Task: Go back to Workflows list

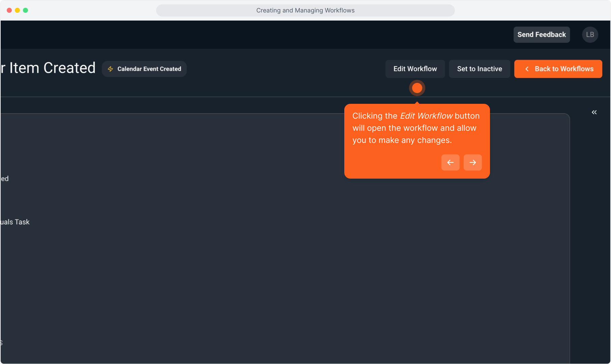Action: tap(558, 69)
